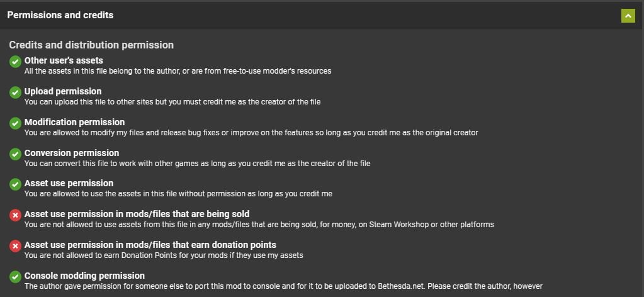Click green checkmark beside Console modding permission

[15, 277]
